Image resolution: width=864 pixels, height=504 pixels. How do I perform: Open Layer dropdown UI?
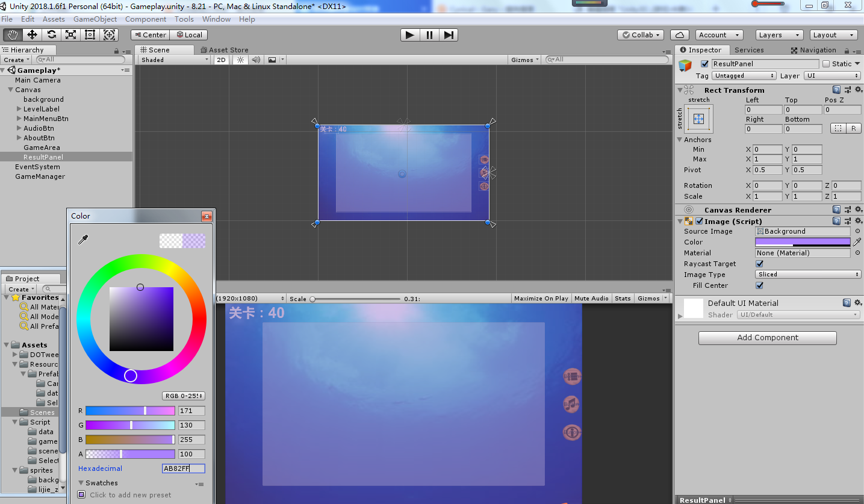coord(833,76)
